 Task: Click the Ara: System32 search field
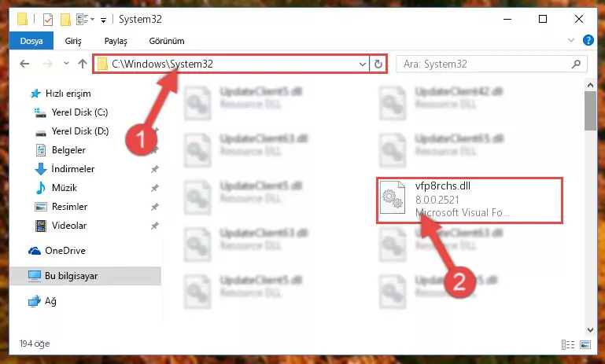(x=486, y=64)
